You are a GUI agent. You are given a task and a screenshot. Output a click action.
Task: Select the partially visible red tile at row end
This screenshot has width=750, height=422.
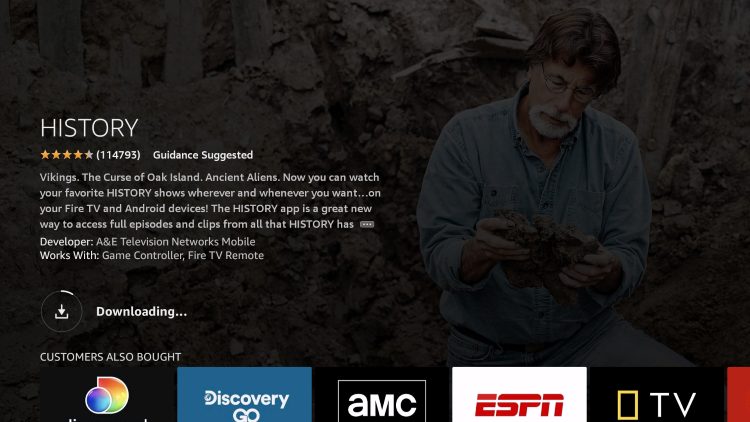pyautogui.click(x=739, y=395)
